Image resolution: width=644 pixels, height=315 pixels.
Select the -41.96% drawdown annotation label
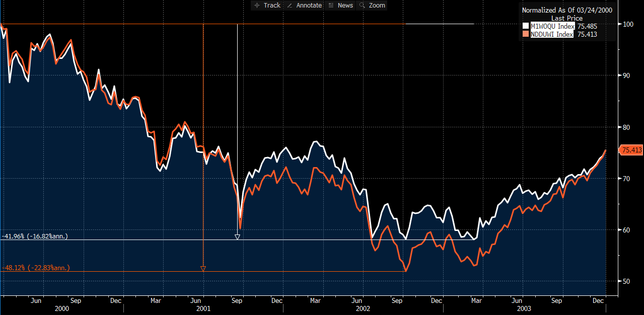(35, 236)
